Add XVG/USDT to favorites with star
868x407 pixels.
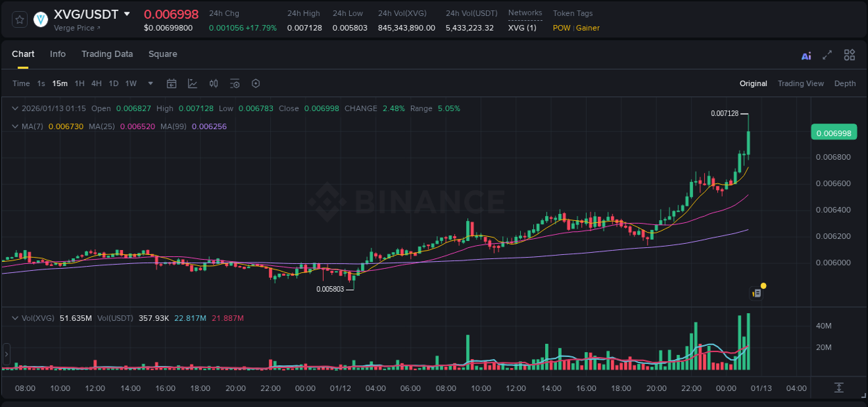[x=19, y=19]
